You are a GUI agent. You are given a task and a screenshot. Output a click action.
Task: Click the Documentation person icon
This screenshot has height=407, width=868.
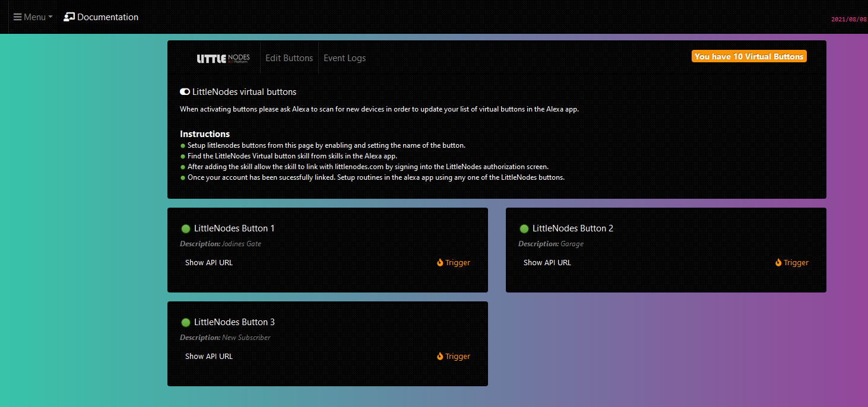[x=69, y=17]
